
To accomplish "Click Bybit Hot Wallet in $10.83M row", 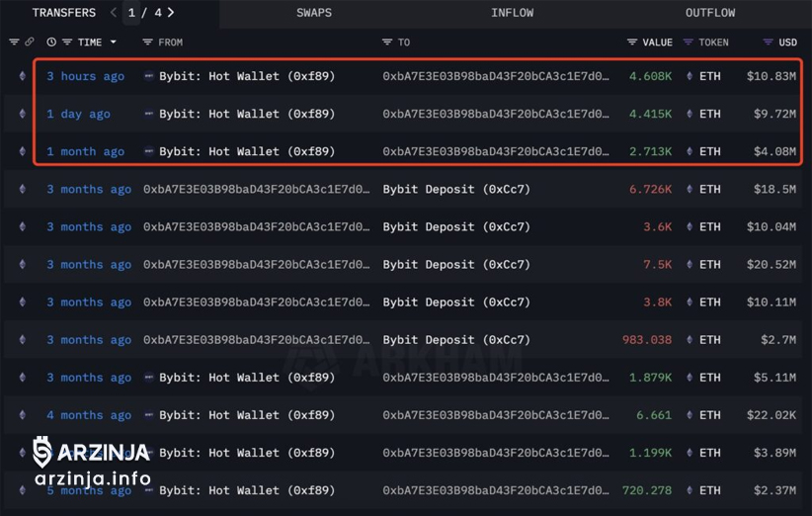I will click(x=247, y=76).
